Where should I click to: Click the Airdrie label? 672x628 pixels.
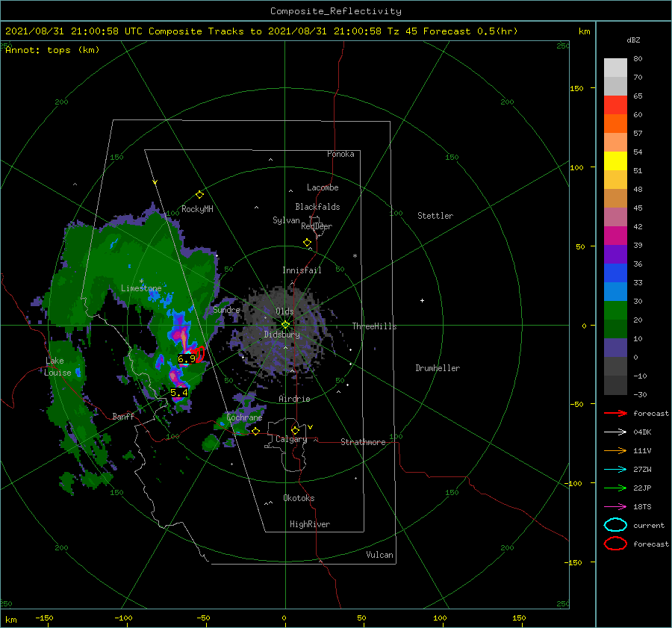294,399
